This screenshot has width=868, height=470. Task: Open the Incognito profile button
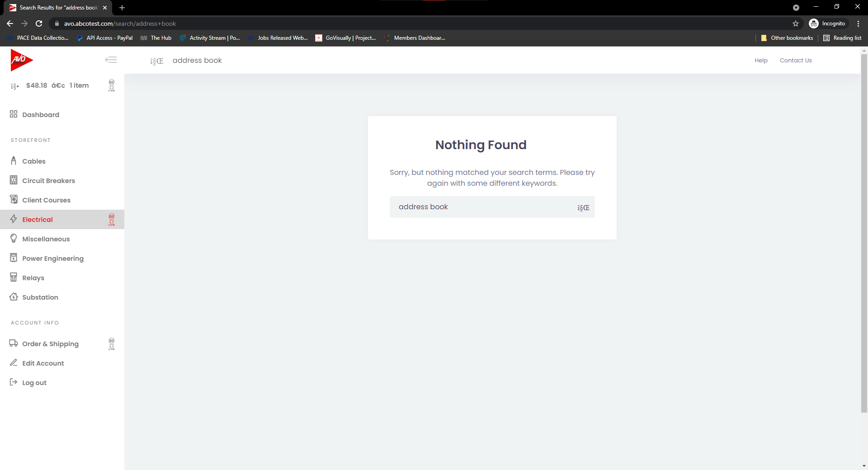pyautogui.click(x=827, y=23)
